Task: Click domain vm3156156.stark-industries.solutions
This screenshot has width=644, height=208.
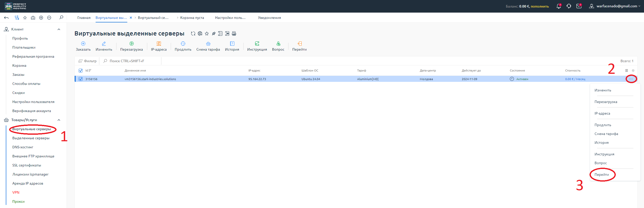Action: coord(150,79)
